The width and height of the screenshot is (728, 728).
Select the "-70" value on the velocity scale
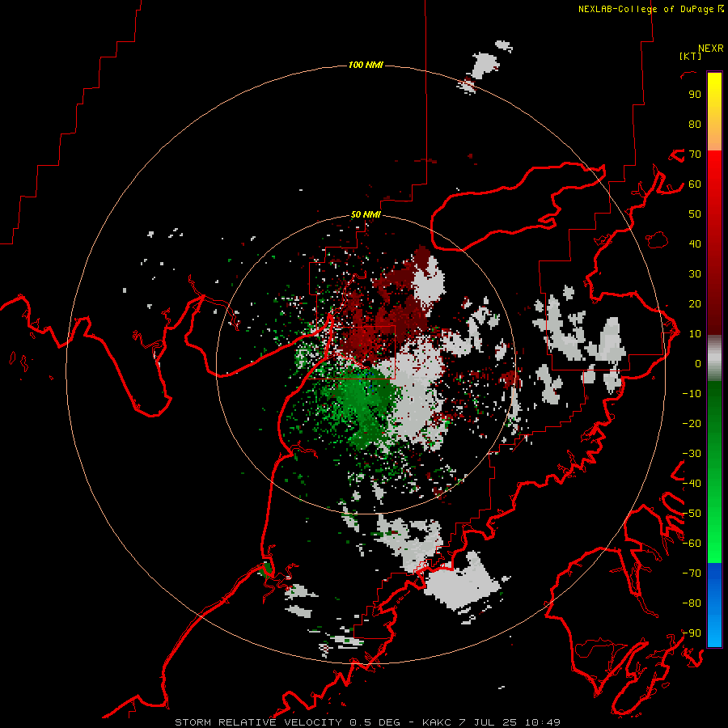[692, 573]
